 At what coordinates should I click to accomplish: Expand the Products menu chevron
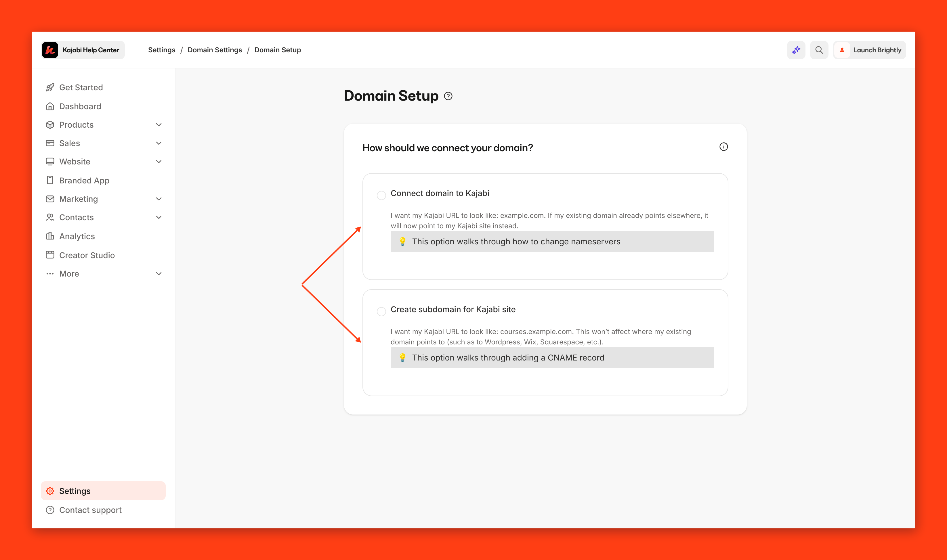point(159,125)
